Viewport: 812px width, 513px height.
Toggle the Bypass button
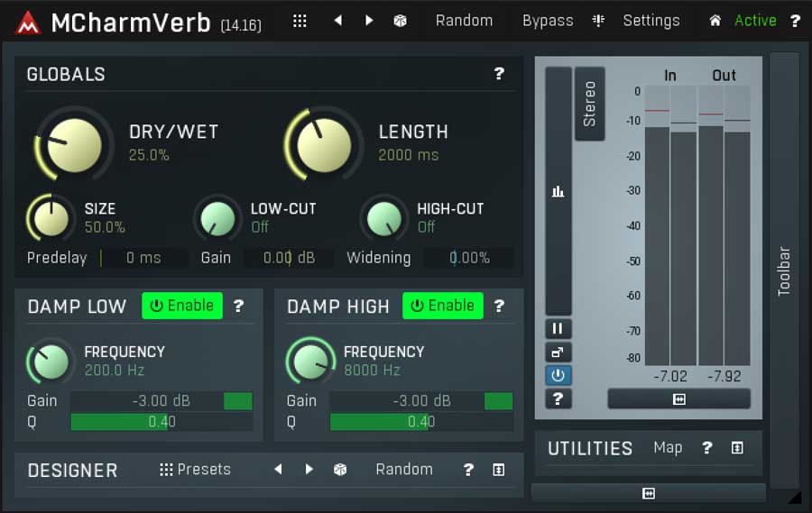(548, 21)
